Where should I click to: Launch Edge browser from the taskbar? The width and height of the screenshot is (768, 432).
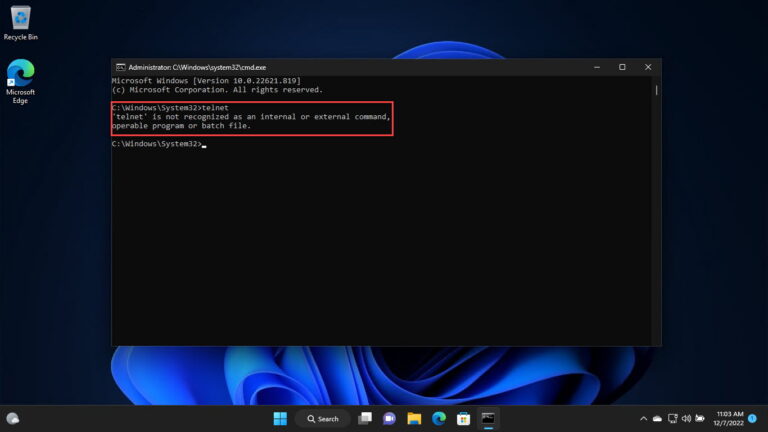point(438,418)
